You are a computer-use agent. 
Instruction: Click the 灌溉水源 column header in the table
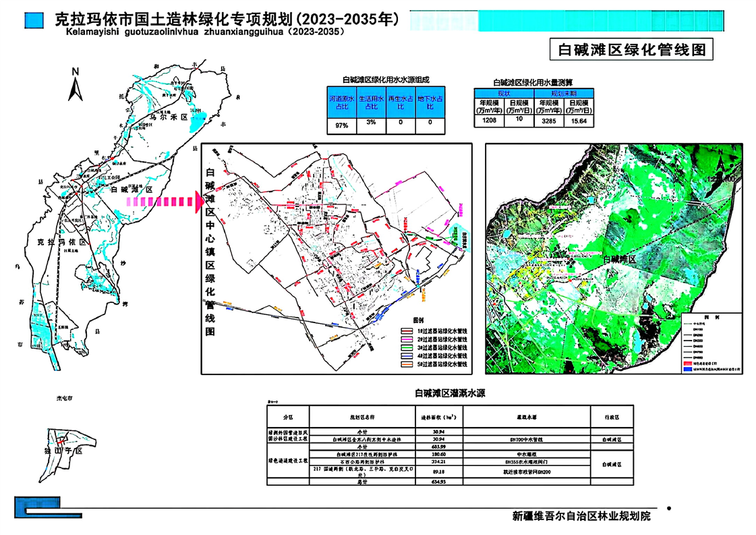527,418
